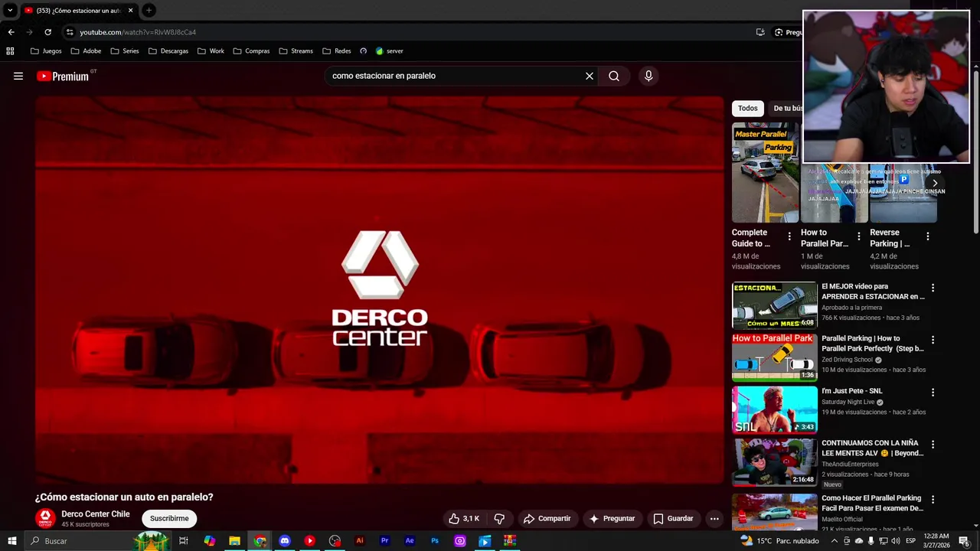Open Adobe Illustrator from the taskbar
The image size is (980, 551).
360,541
